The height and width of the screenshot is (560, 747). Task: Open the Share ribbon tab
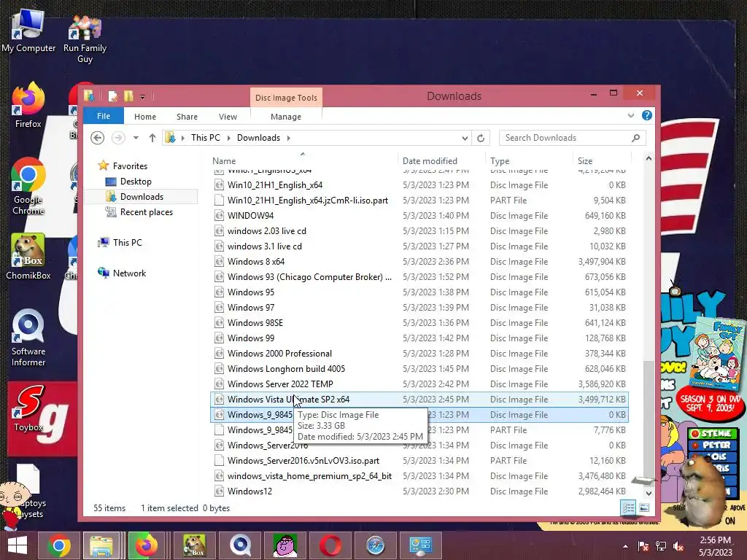click(187, 117)
